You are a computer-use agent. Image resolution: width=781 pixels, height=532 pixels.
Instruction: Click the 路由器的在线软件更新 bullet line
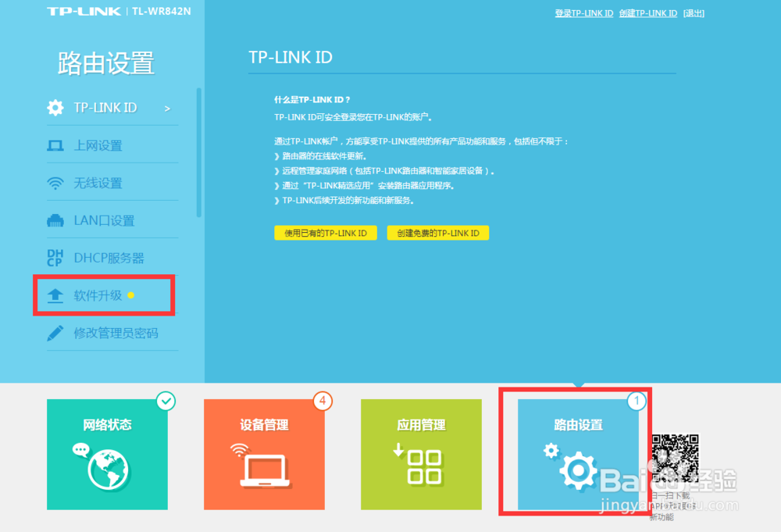coord(320,156)
